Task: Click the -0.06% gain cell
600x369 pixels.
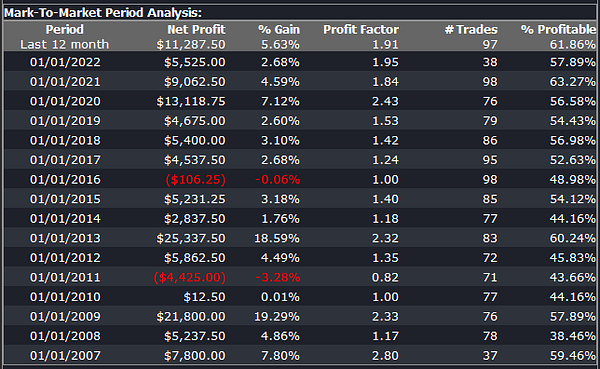Action: tap(277, 180)
